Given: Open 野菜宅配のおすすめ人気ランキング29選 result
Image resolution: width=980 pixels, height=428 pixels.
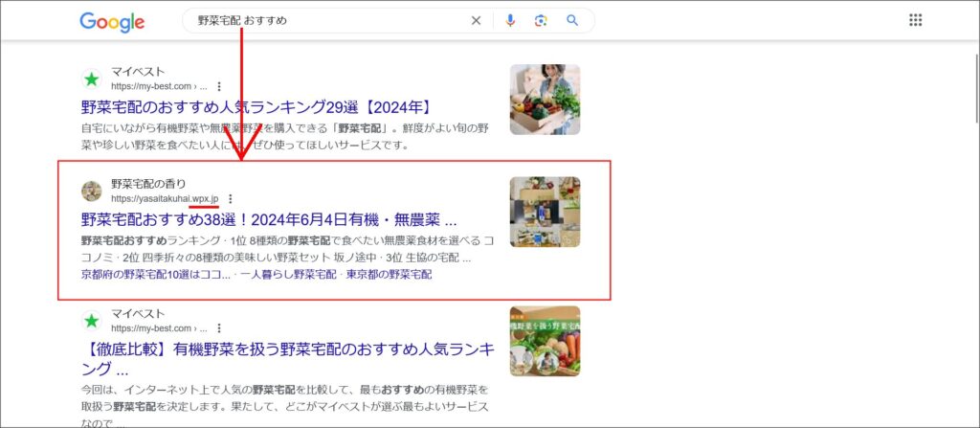Looking at the screenshot, I should (x=256, y=107).
